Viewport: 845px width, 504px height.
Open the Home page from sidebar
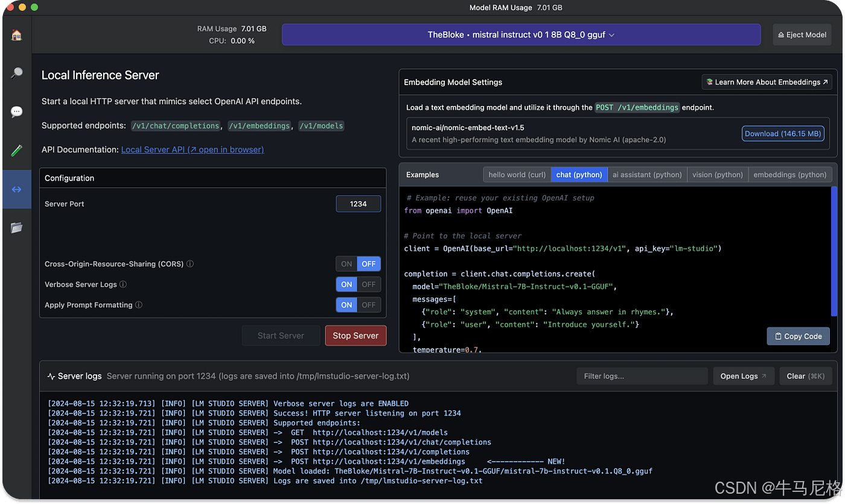[17, 35]
